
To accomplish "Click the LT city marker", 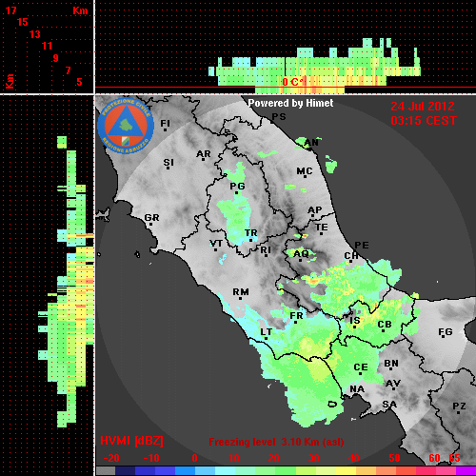I will [266, 339].
